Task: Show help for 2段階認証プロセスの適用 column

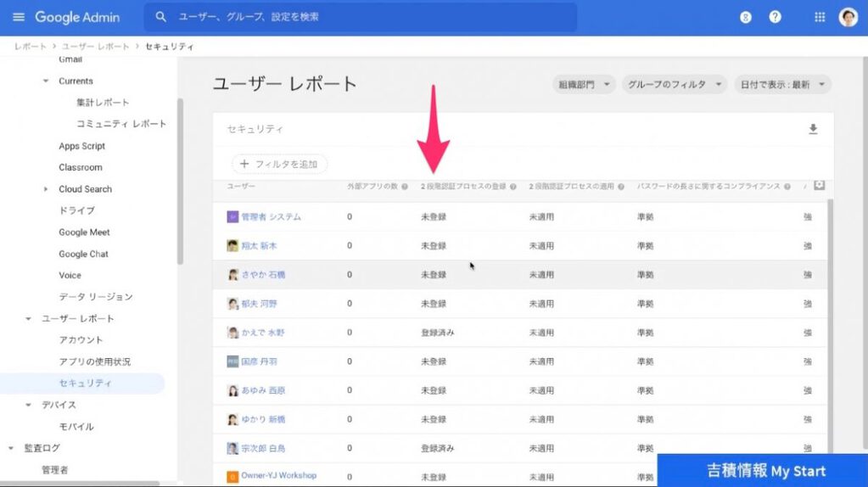Action: tap(621, 187)
